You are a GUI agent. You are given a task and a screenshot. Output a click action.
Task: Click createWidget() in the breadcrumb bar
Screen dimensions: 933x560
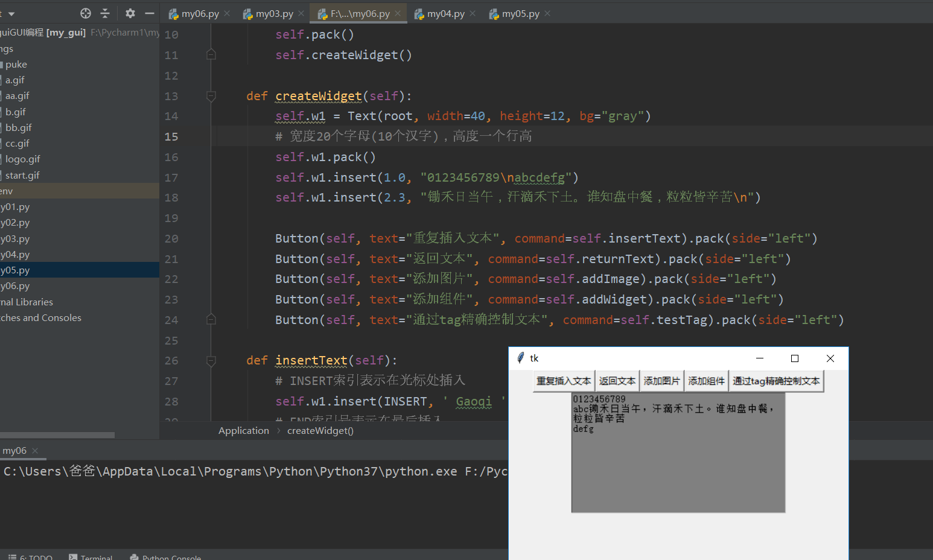(x=320, y=430)
